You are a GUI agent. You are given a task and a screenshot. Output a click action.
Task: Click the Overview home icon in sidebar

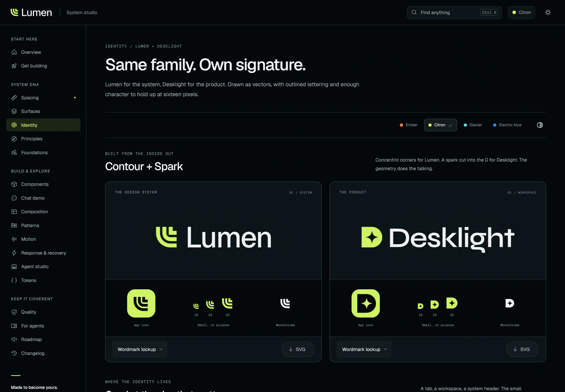[14, 52]
